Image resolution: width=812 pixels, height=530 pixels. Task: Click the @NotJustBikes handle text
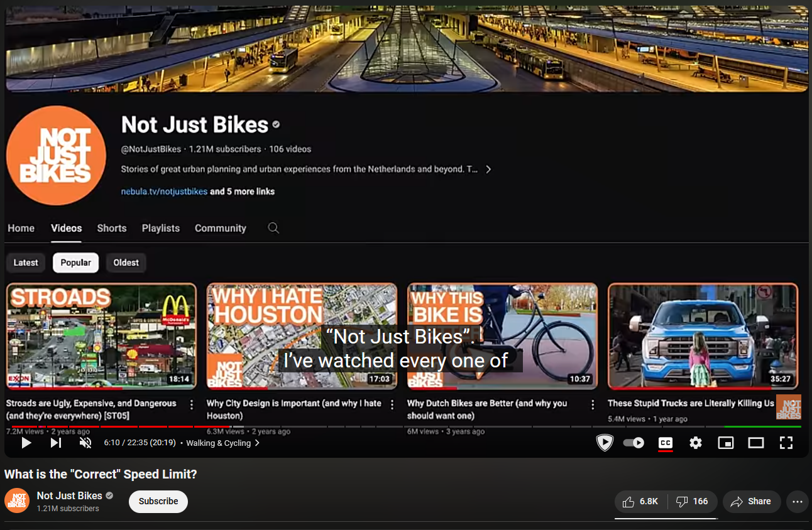(151, 149)
